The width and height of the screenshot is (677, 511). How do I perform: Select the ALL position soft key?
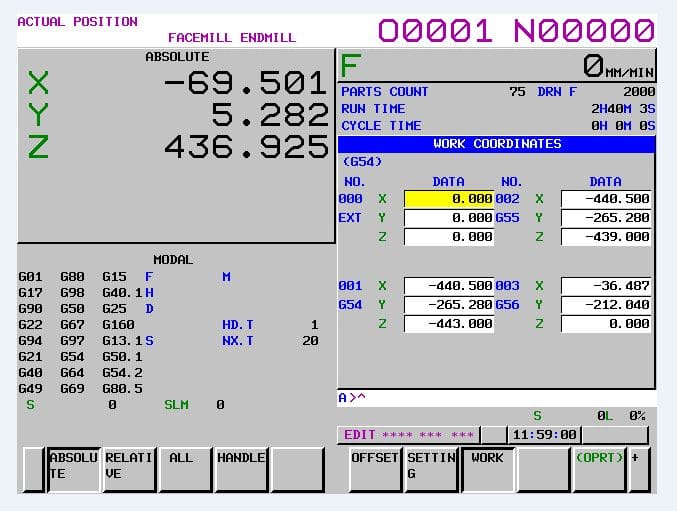[x=185, y=470]
